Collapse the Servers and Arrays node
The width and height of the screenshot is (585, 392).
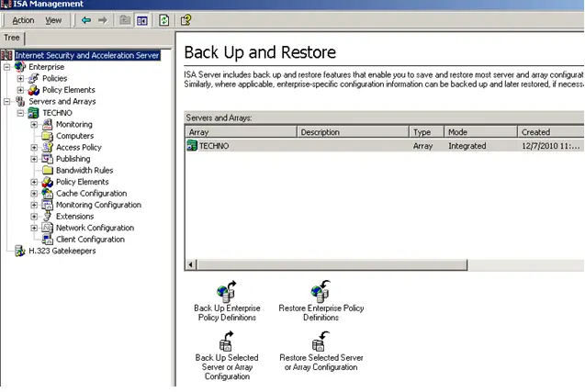pyautogui.click(x=6, y=102)
